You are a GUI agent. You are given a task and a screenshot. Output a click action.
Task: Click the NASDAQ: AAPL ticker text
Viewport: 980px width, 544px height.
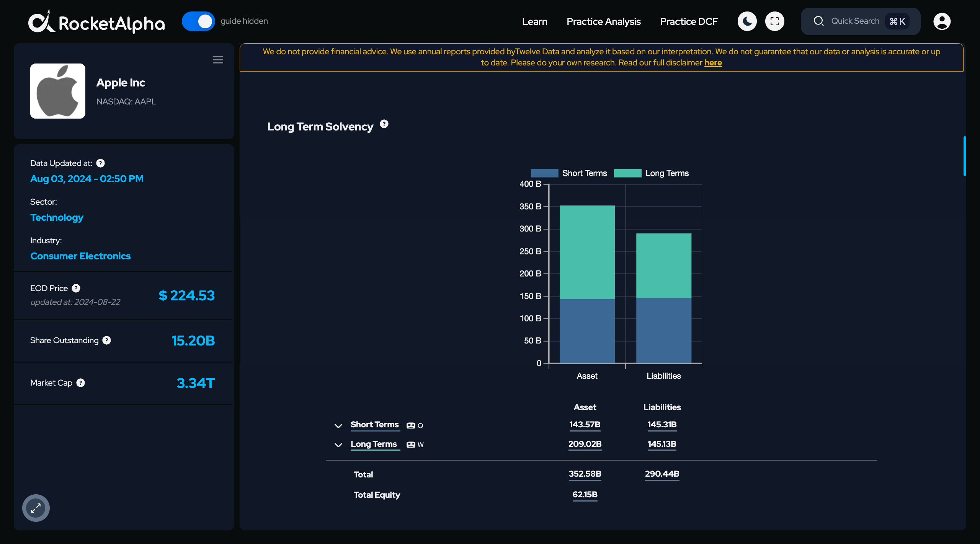[x=126, y=102]
